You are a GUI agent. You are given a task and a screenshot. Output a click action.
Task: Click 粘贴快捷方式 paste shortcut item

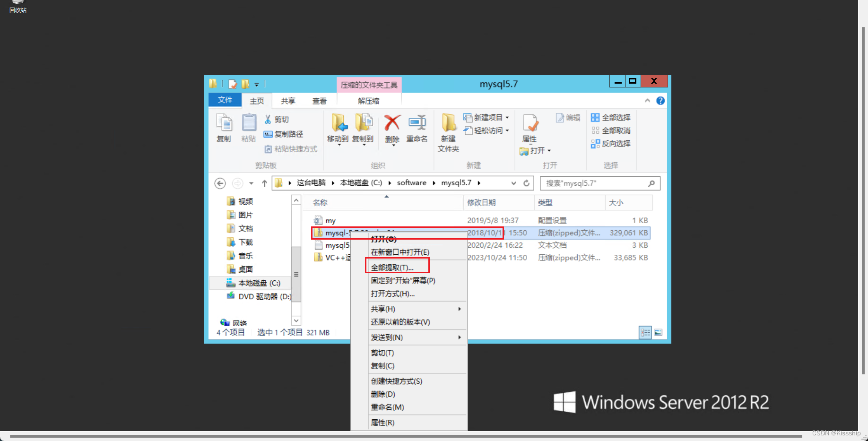click(x=290, y=149)
